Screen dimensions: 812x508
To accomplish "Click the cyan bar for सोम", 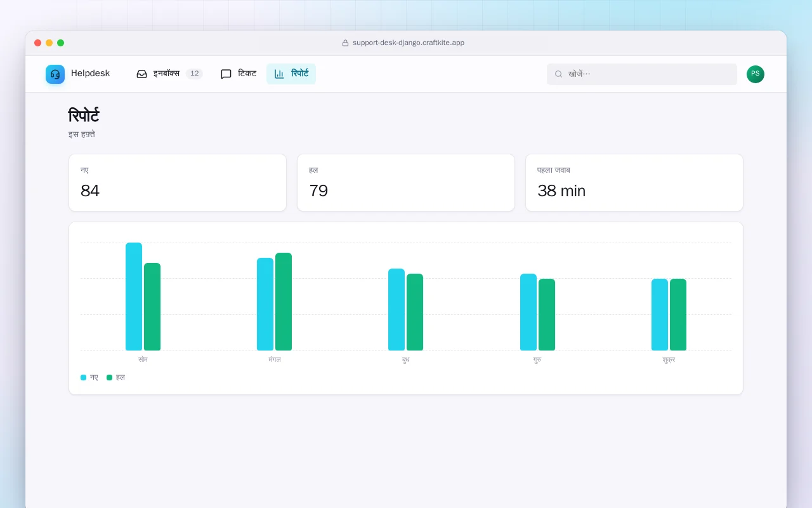I will (x=134, y=297).
